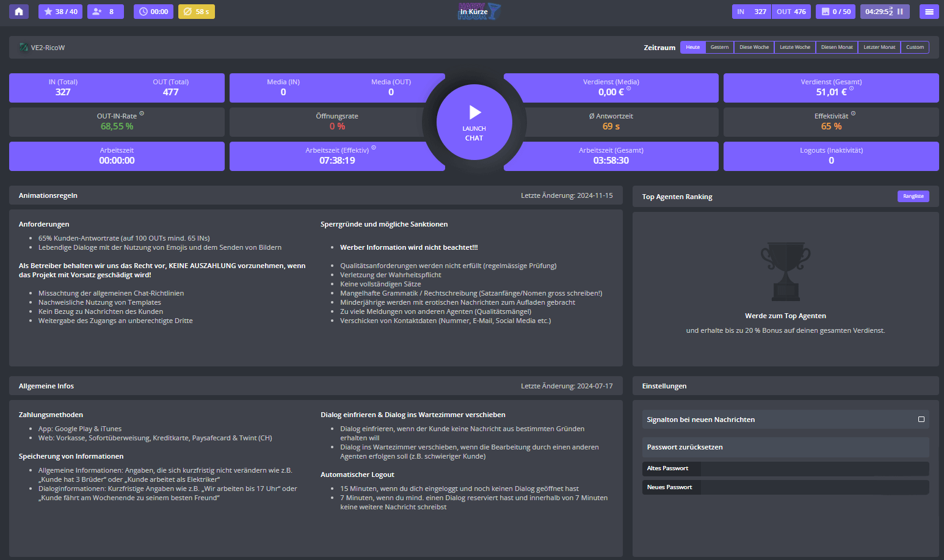Click the In Kürze header label
The image size is (944, 560).
tap(474, 12)
